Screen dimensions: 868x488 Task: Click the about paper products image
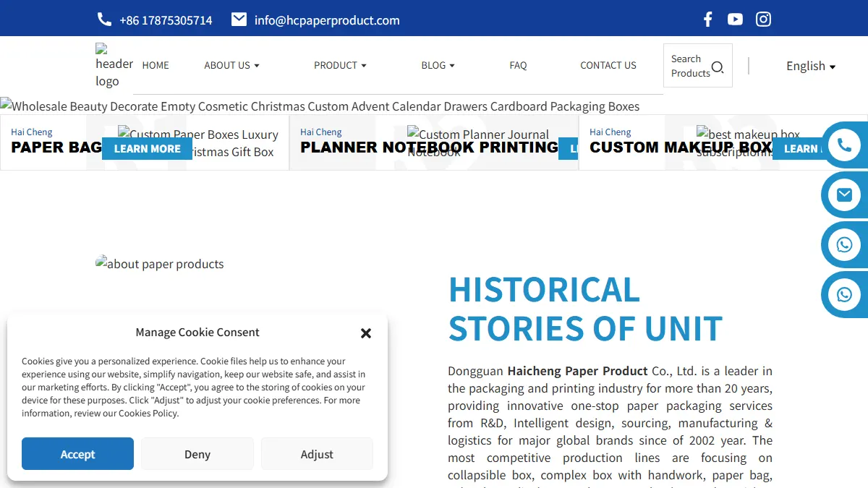160,264
